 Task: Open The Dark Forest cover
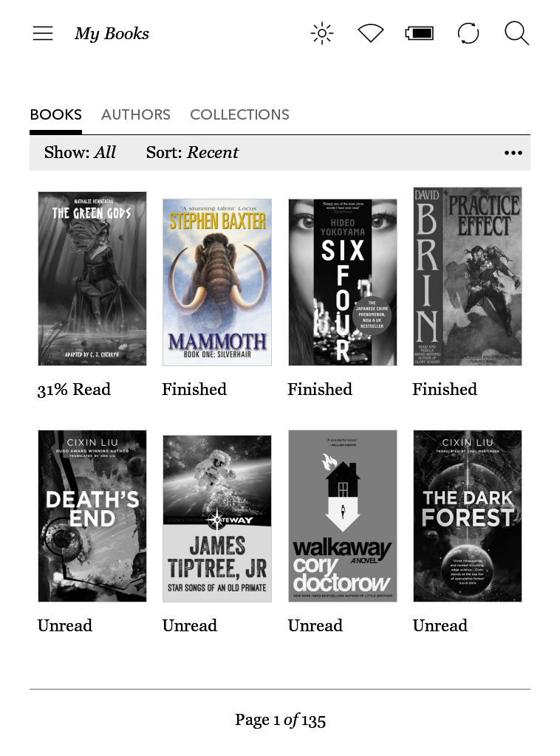point(468,516)
